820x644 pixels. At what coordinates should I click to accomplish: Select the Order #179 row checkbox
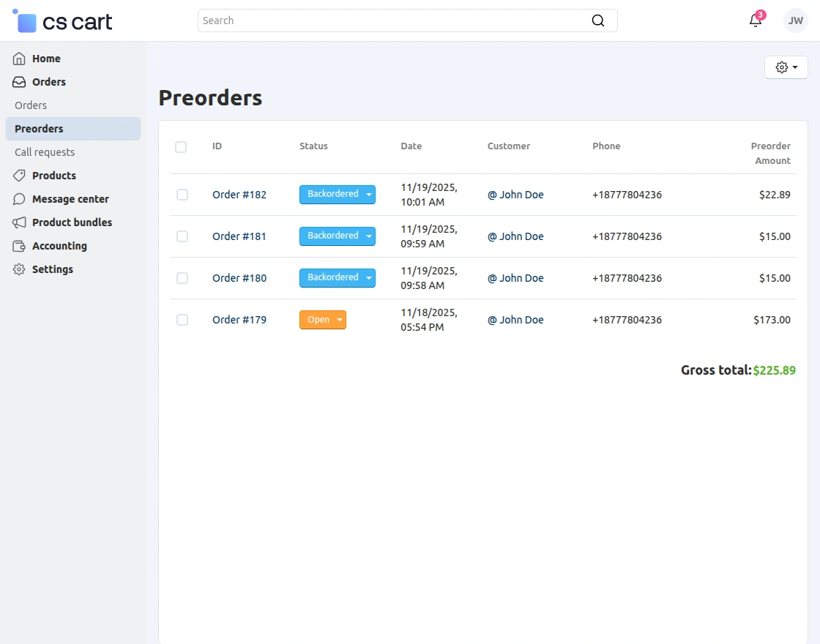[182, 320]
